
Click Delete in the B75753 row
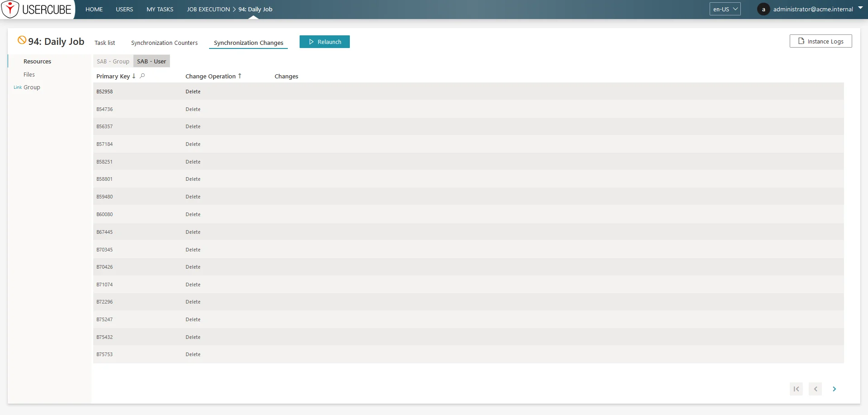(x=193, y=354)
